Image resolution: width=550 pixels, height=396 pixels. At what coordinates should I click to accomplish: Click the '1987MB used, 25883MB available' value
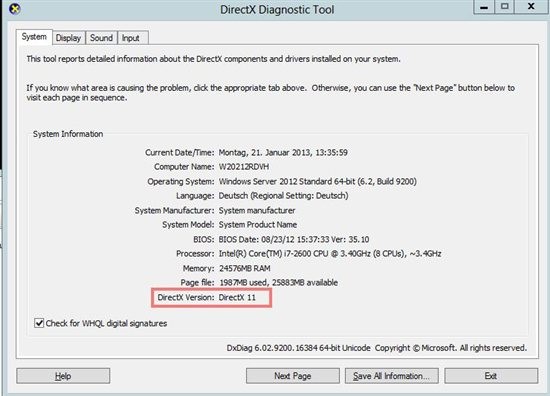(279, 283)
